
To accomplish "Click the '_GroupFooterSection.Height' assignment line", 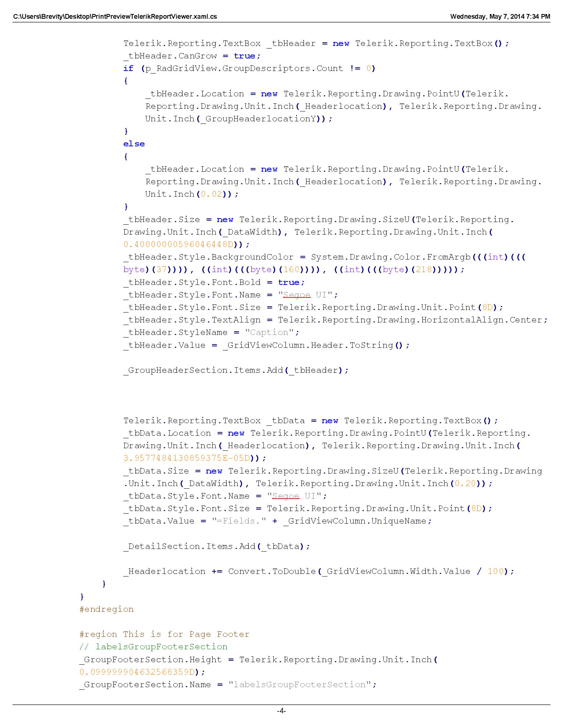I will (258, 660).
